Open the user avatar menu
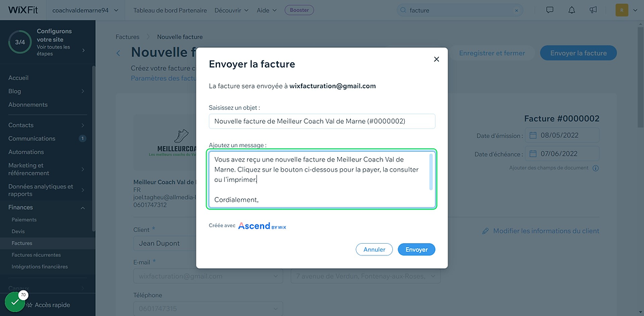 [x=622, y=11]
